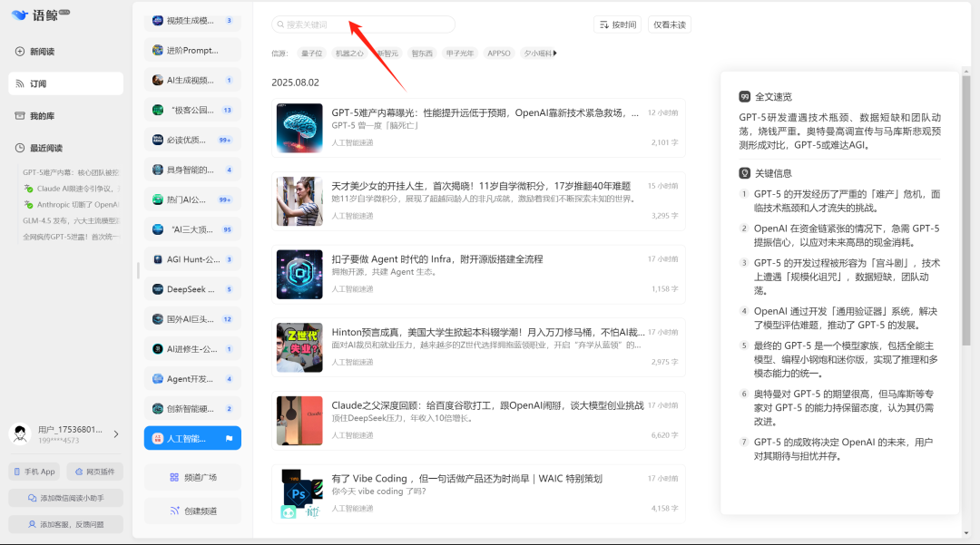980x545 pixels.
Task: Click 添加客服，反馈问题 button
Action: point(65,524)
